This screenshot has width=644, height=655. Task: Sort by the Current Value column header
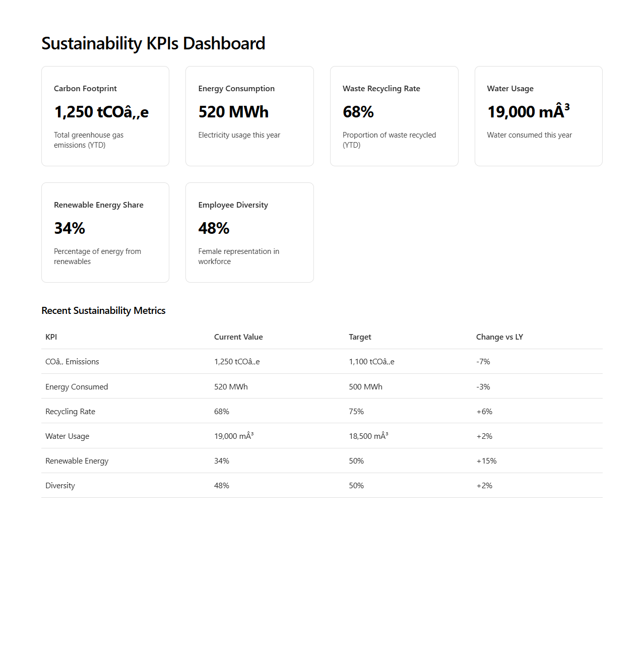pyautogui.click(x=238, y=337)
